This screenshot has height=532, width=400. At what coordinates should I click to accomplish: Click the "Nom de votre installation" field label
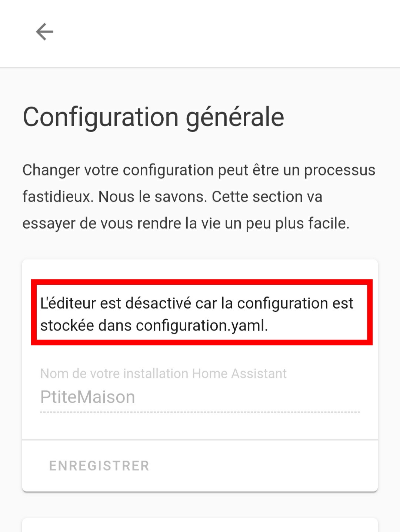pyautogui.click(x=116, y=374)
